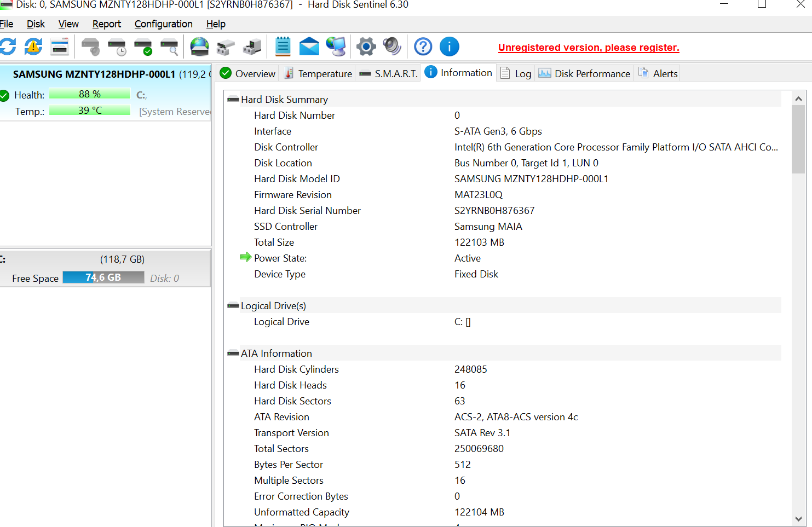Collapse the ATA Information section

point(233,354)
